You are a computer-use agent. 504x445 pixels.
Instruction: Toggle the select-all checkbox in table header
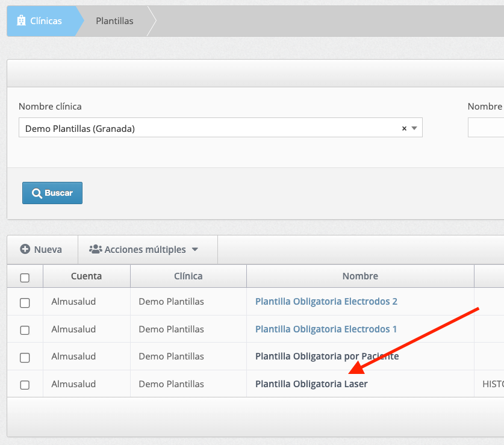coord(25,278)
